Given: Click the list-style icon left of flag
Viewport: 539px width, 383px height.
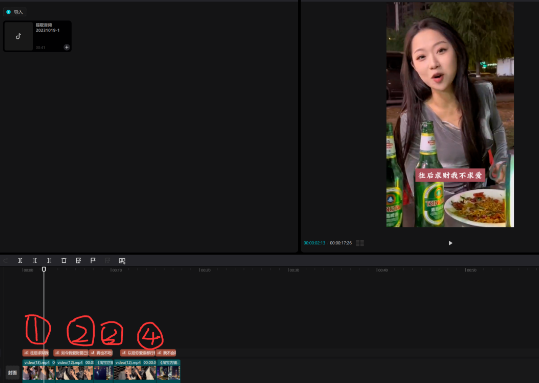Looking at the screenshot, I should tap(78, 261).
